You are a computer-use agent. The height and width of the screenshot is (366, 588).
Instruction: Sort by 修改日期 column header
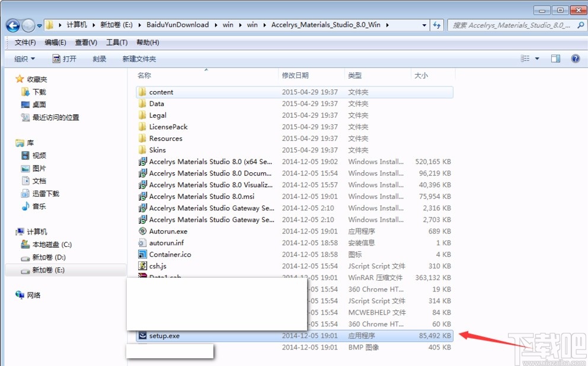[295, 75]
